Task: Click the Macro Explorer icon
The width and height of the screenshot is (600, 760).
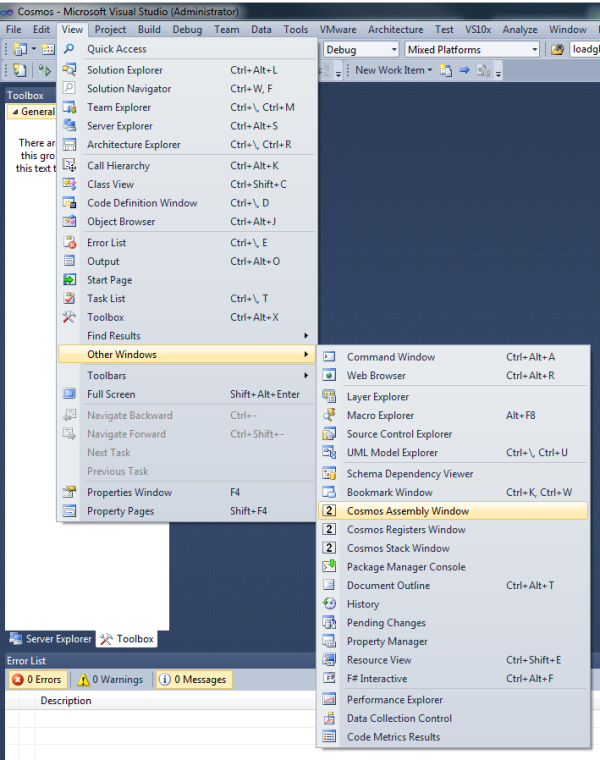Action: point(329,415)
